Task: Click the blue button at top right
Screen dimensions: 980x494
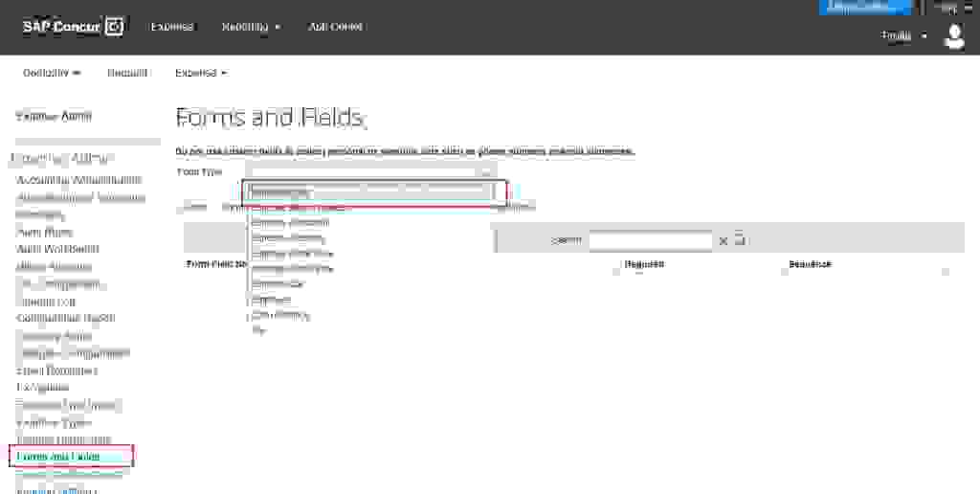Action: [x=865, y=7]
